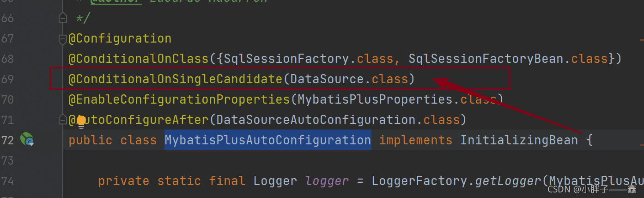Screen dimensions: 644x198
Task: Click the highlighted MybatisPlusAutoConfiguration class name
Action: coord(267,140)
